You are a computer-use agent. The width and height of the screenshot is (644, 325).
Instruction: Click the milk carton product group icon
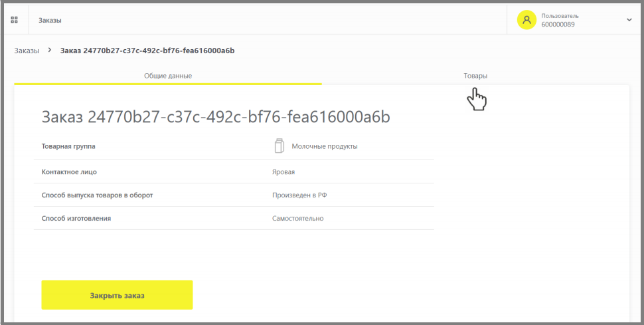pyautogui.click(x=279, y=146)
